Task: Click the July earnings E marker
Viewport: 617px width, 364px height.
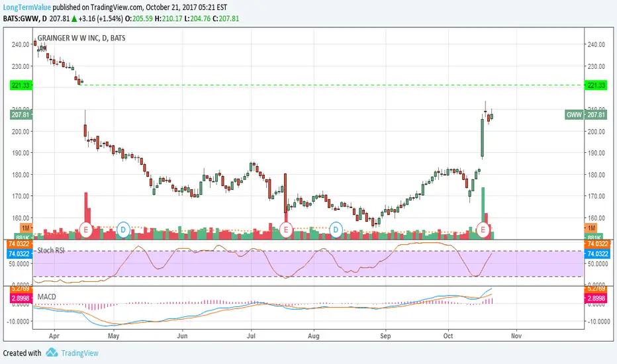Action: (286, 230)
